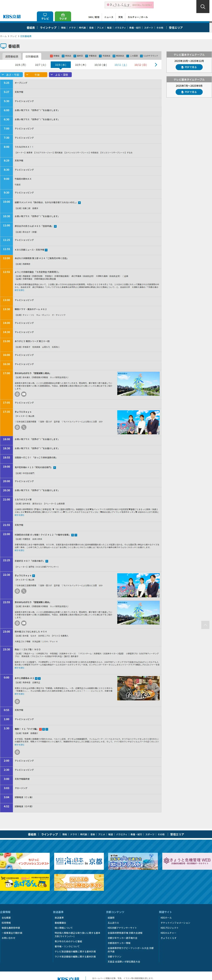Jump to the 午後 section
This screenshot has width=212, height=980.
pyautogui.click(x=36, y=75)
